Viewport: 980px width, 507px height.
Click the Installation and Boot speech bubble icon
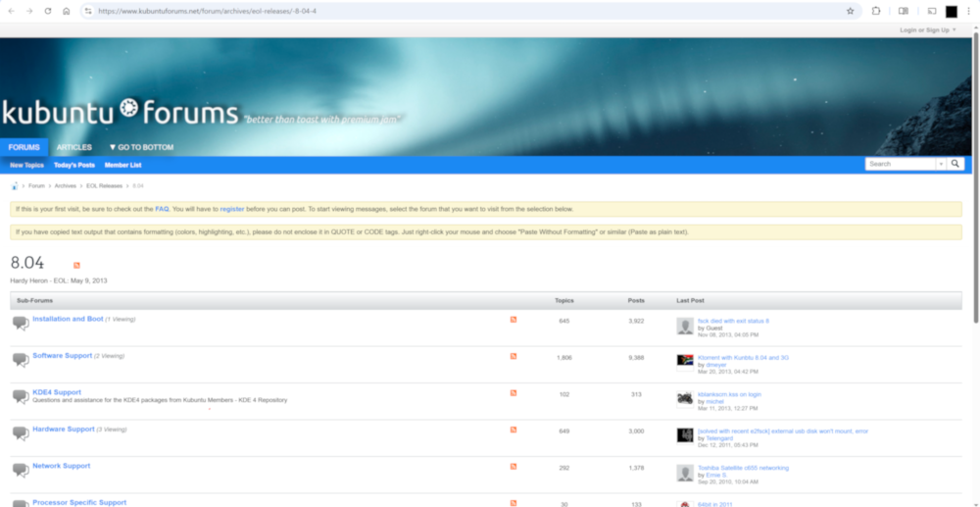tap(21, 324)
